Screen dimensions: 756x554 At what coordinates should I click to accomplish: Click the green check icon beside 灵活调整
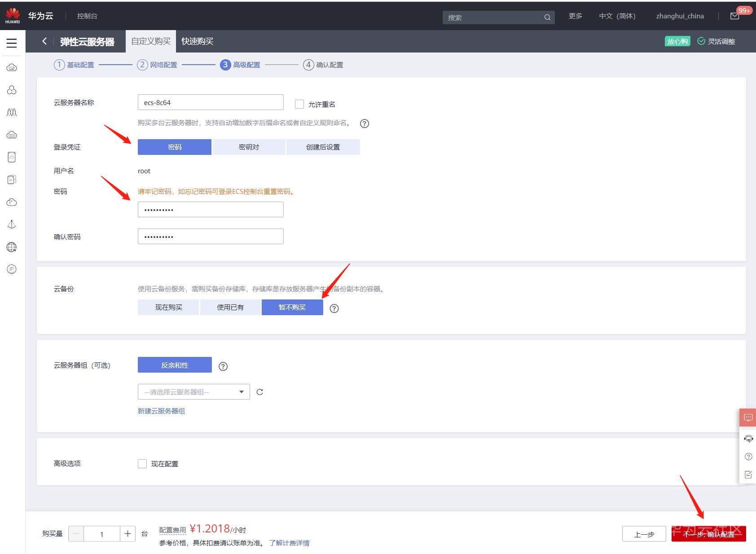pos(701,41)
